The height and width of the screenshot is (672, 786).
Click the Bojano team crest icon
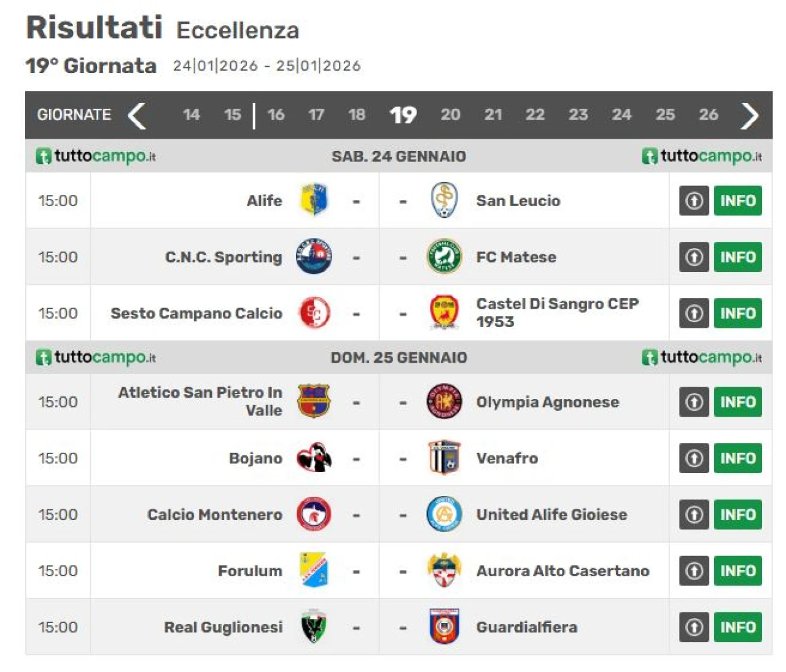coord(314,458)
